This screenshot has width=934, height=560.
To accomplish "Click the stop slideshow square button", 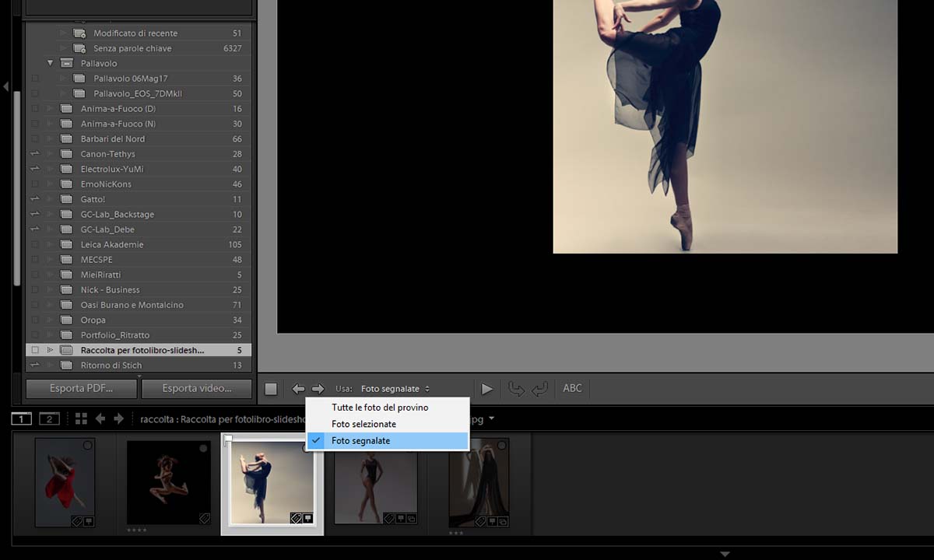I will [x=270, y=389].
